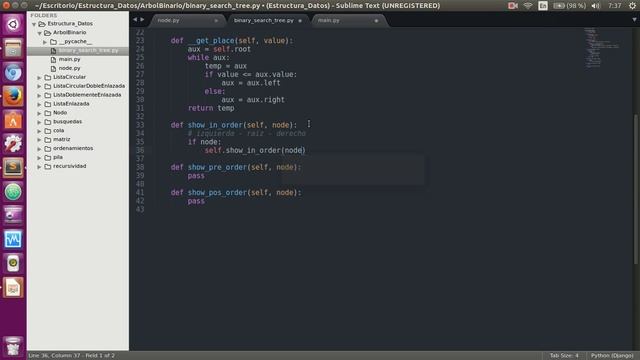
Task: Open tab list dropdown arrow at right
Action: [634, 20]
